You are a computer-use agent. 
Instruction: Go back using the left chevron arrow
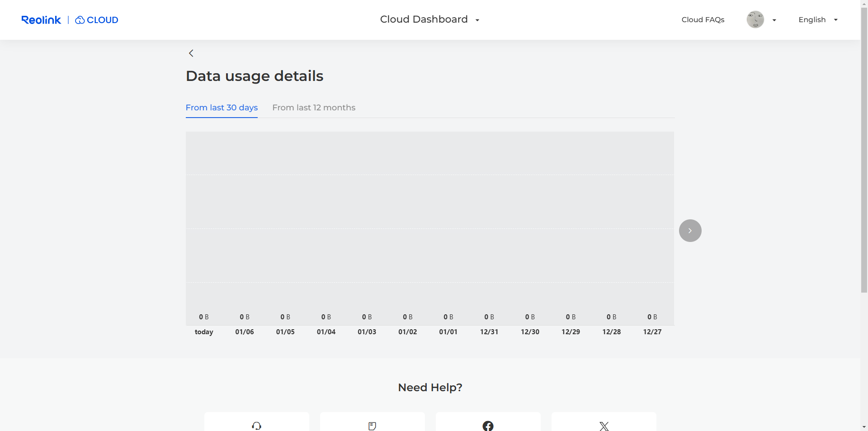[191, 53]
